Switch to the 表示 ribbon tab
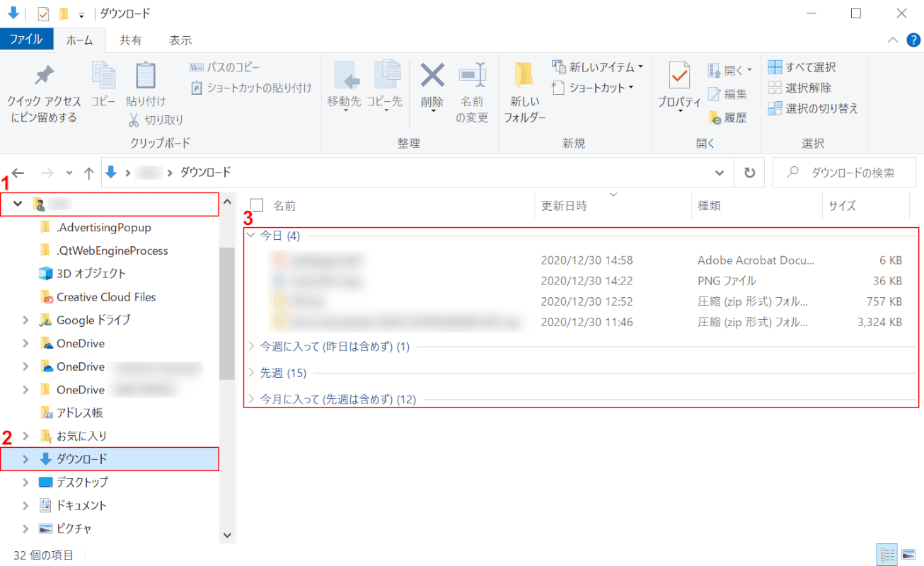Image resolution: width=924 pixels, height=566 pixels. (180, 40)
